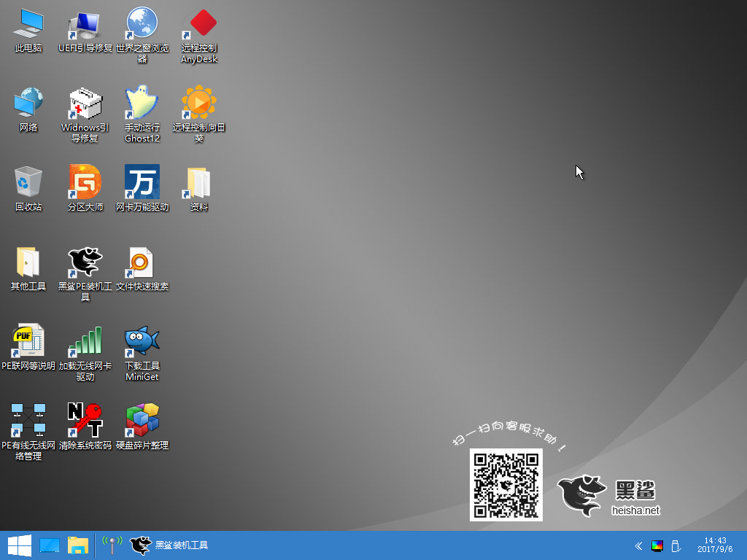Viewport: 747px width, 560px height.
Task: Open the 黑鲨PE装机工具 shark icon
Action: tap(85, 262)
